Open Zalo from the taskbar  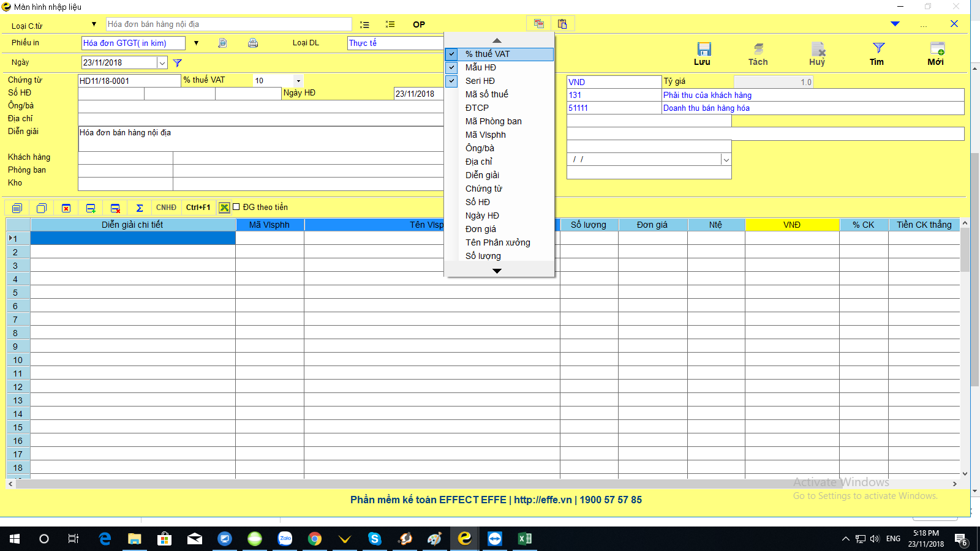tap(285, 539)
